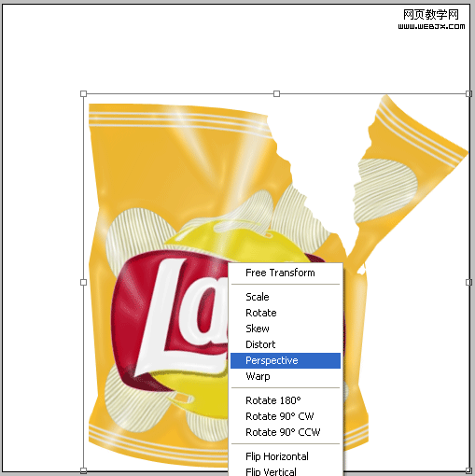Screen dimensions: 475x476
Task: Click the left-middle transform handle
Action: point(83,282)
